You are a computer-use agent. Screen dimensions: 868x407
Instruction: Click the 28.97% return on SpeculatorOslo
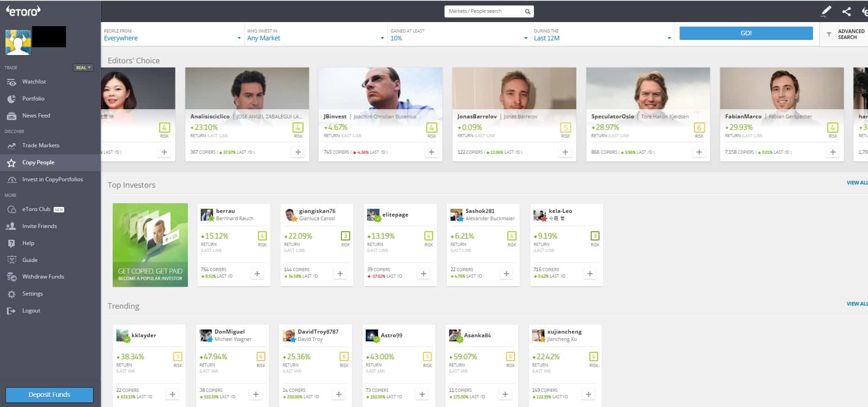point(605,127)
